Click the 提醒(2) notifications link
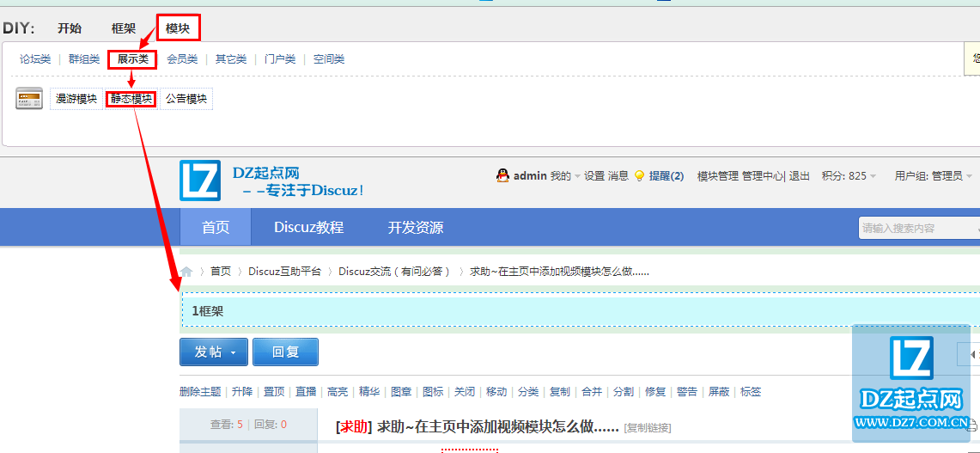 pos(667,175)
